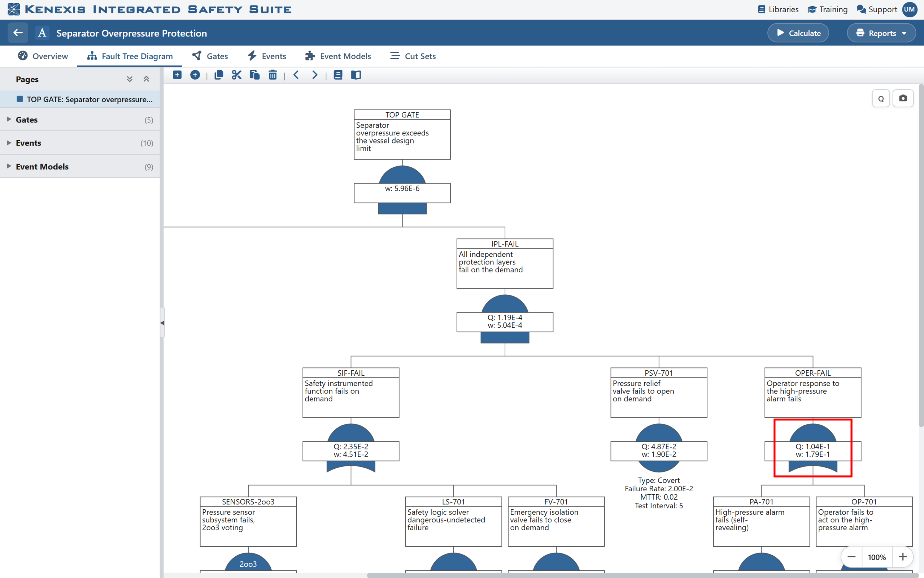This screenshot has height=578, width=924.
Task: Click 'Failure Rate: 2.00E-2' text under PSV-701
Action: click(659, 488)
